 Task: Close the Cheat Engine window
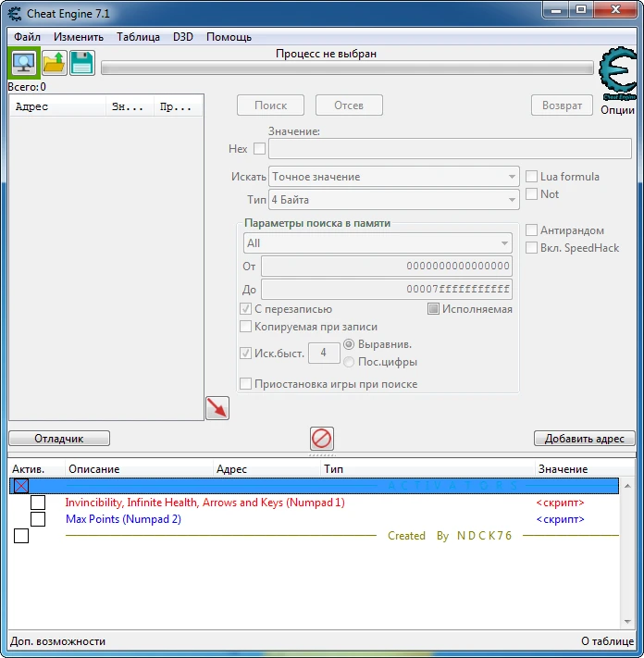(615, 10)
